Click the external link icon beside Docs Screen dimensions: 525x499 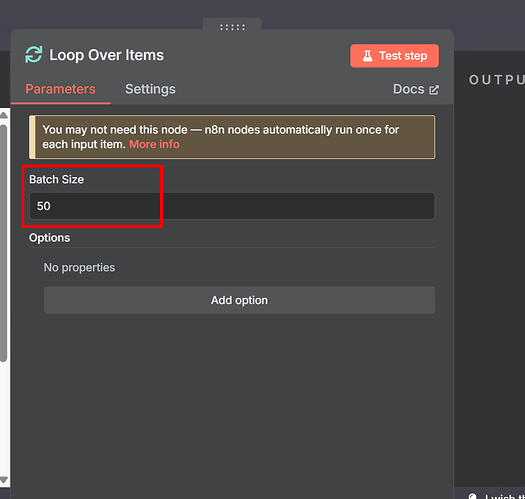pos(434,90)
